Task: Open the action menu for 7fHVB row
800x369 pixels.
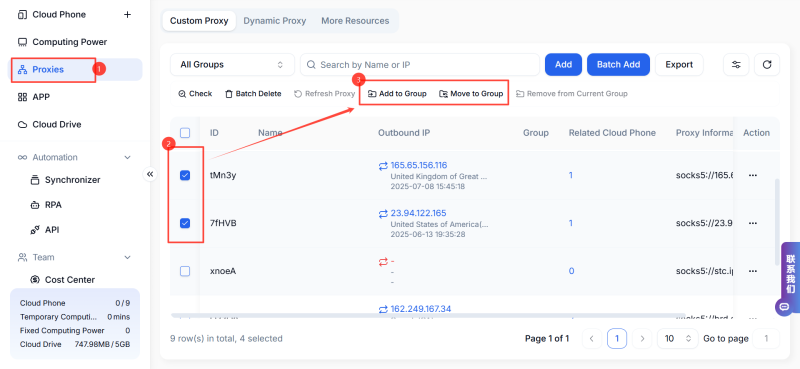Action: (753, 223)
